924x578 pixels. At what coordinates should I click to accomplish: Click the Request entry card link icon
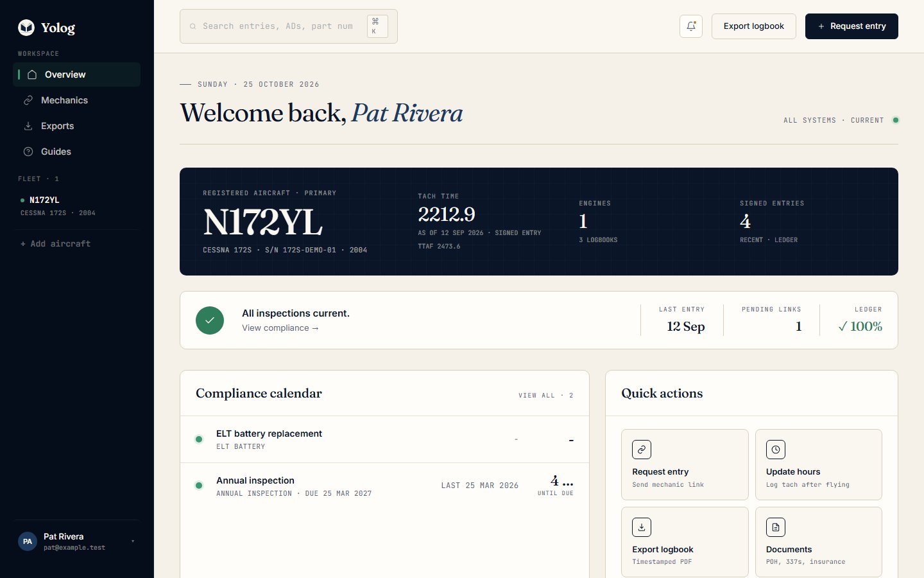click(x=642, y=450)
